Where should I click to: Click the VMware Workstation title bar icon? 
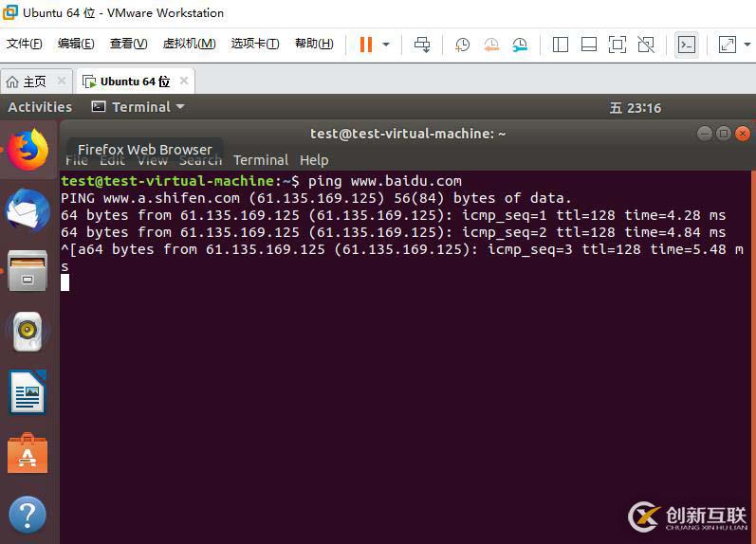9,12
